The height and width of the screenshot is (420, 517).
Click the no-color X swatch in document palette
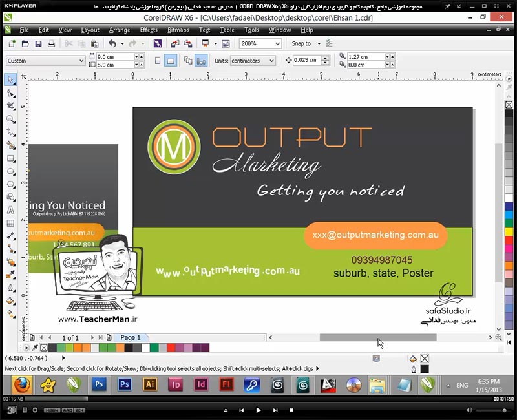pos(43,348)
